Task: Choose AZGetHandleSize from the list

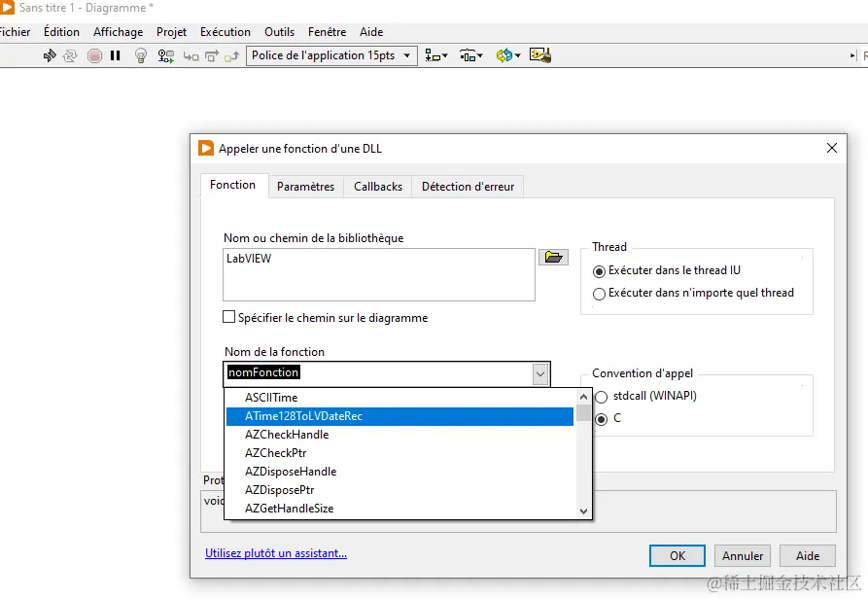Action: [399, 509]
